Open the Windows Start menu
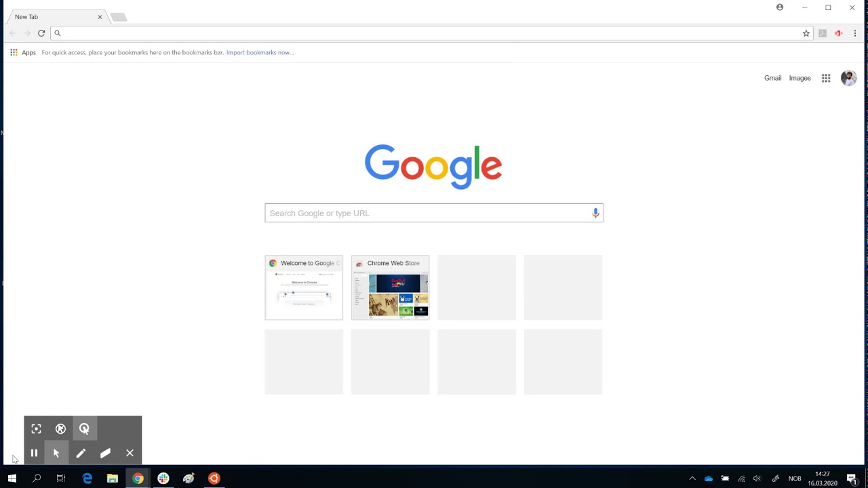The image size is (868, 488). click(x=12, y=479)
